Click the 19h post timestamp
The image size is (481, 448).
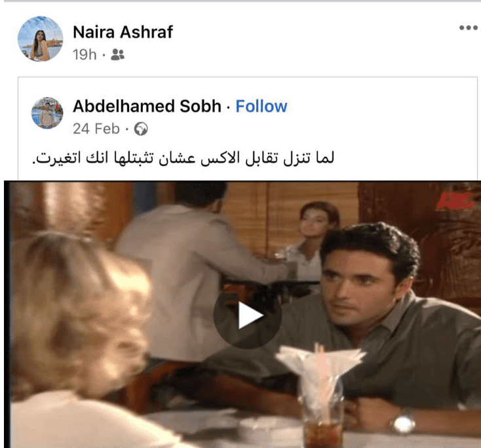[85, 54]
